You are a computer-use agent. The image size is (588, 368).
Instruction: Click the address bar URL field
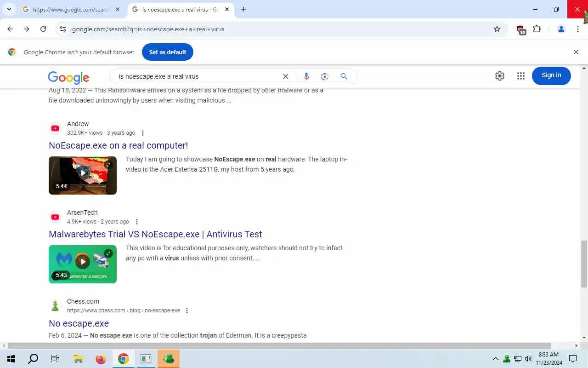(280, 29)
